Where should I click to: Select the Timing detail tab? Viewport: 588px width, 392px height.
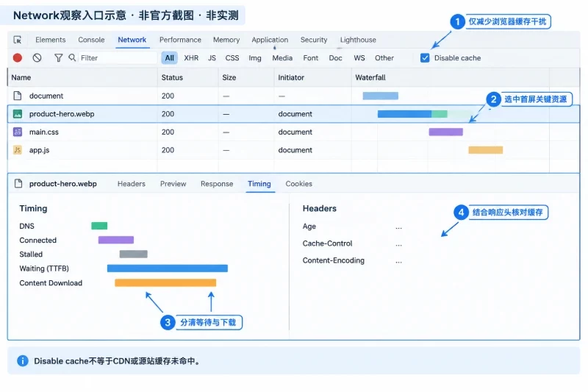click(259, 183)
